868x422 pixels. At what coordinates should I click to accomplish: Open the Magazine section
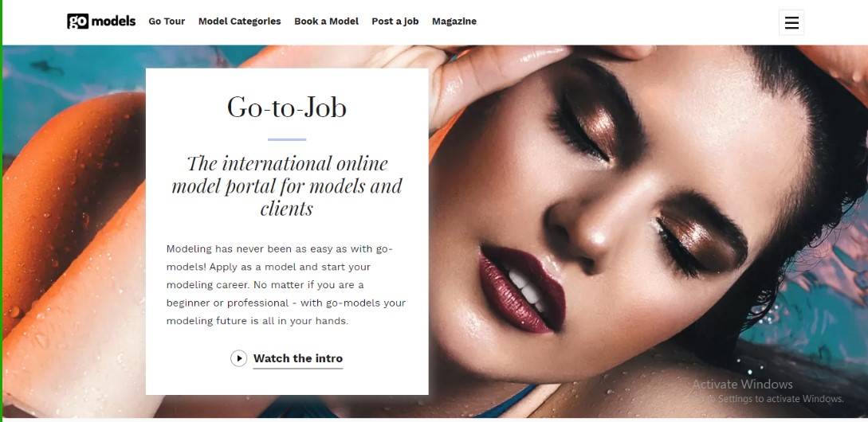(x=454, y=21)
